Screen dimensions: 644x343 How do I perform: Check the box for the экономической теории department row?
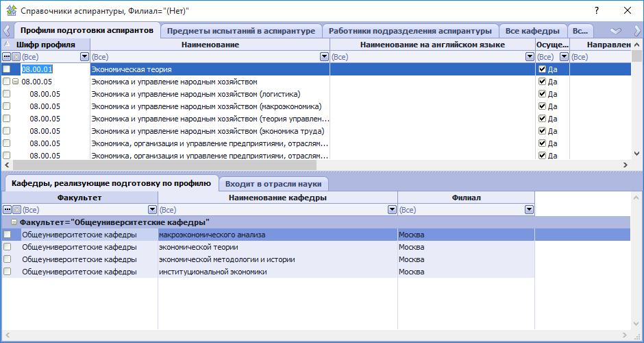[x=7, y=247]
